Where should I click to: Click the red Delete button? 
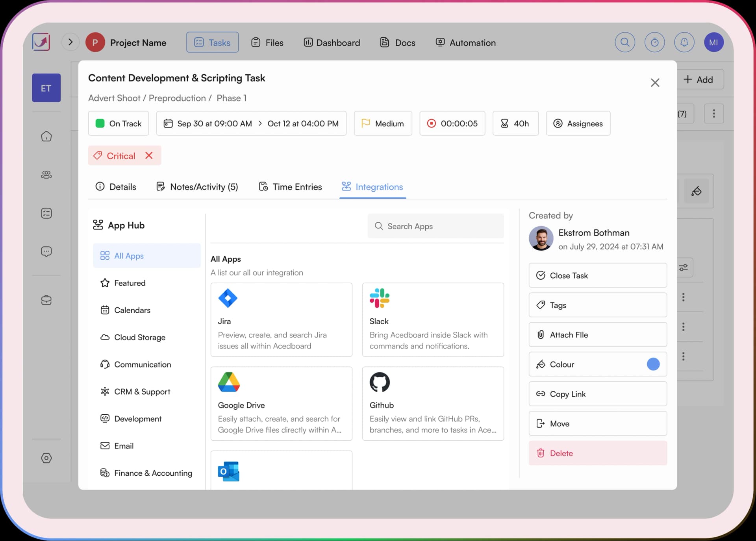pos(598,453)
